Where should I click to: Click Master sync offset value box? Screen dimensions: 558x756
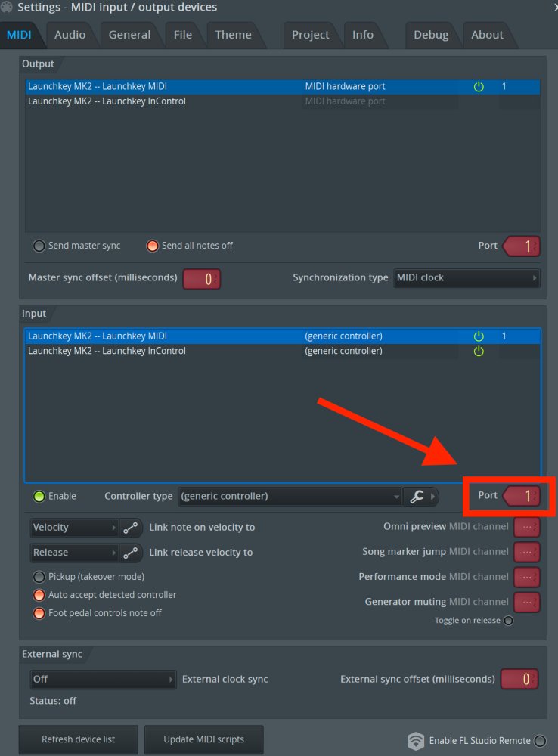(202, 279)
